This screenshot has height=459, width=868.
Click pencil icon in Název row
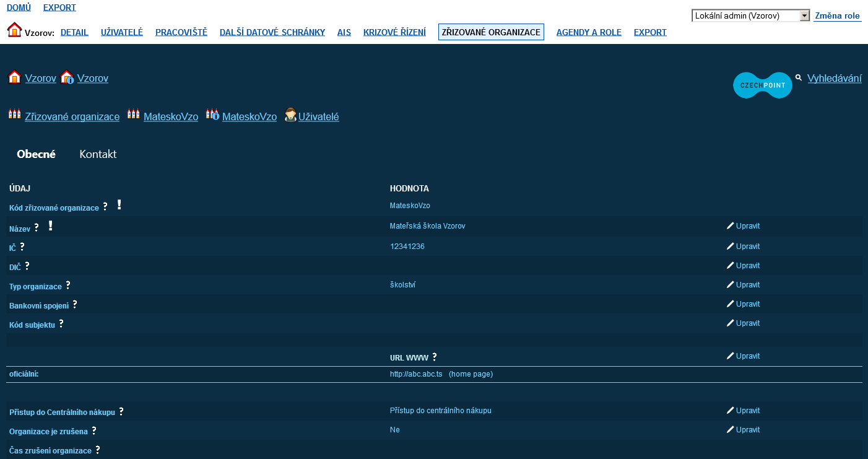coord(730,226)
